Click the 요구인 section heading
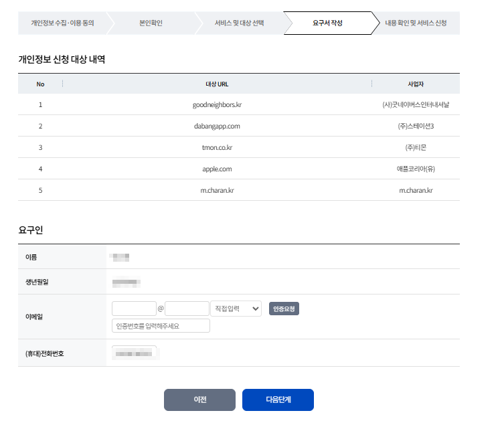The width and height of the screenshot is (504, 421). coord(31,230)
